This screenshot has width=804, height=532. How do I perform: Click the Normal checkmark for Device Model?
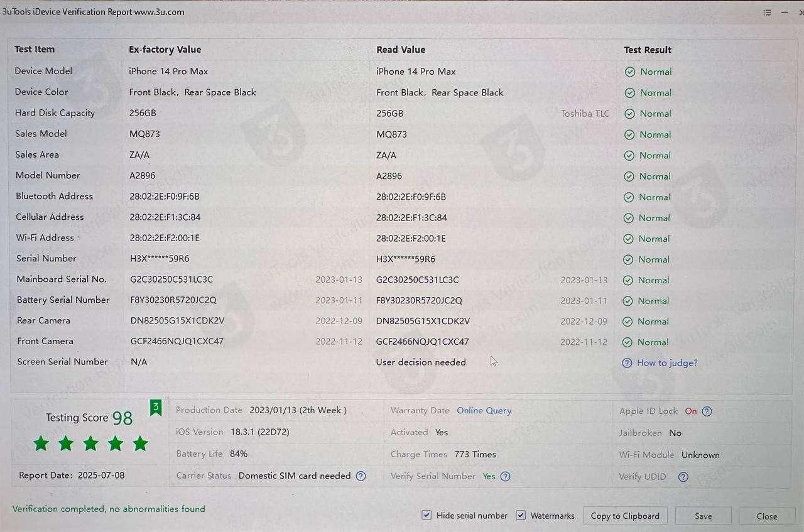(630, 72)
